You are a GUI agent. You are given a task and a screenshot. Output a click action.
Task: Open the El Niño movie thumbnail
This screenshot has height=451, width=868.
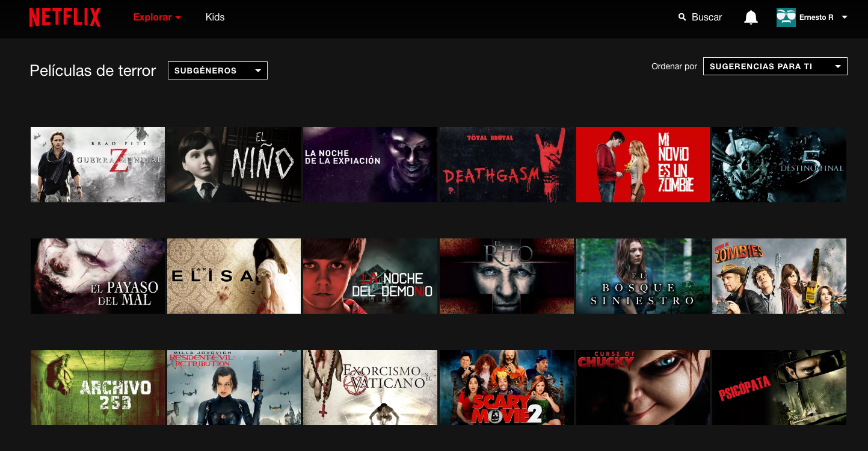click(x=234, y=164)
